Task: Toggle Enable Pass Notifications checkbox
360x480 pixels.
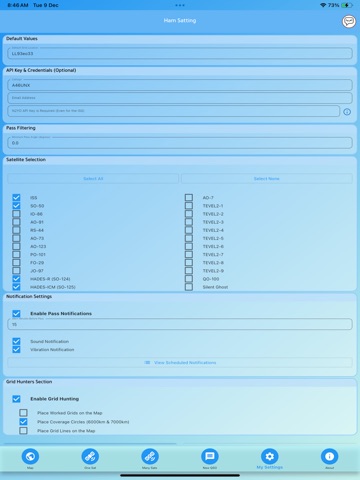Action: (x=16, y=313)
